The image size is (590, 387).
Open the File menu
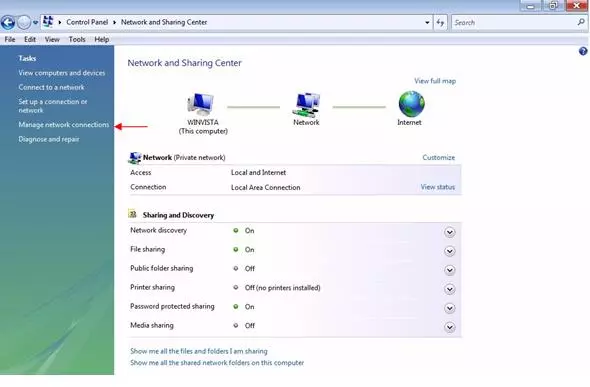(x=10, y=39)
